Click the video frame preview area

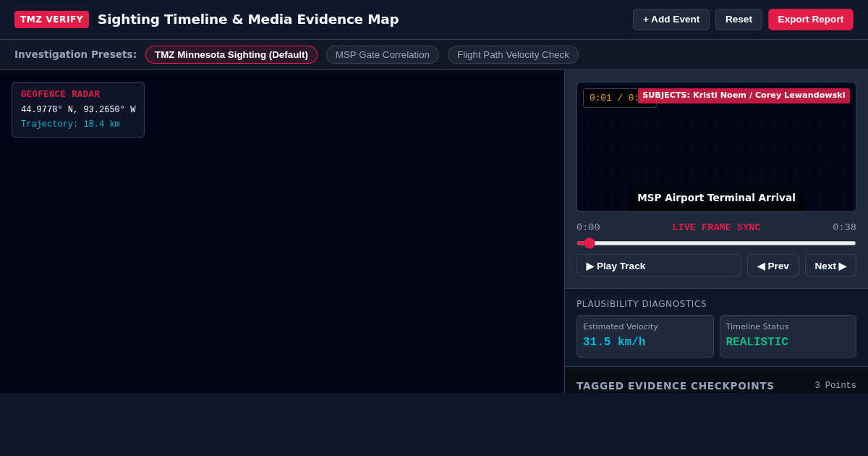[x=716, y=147]
